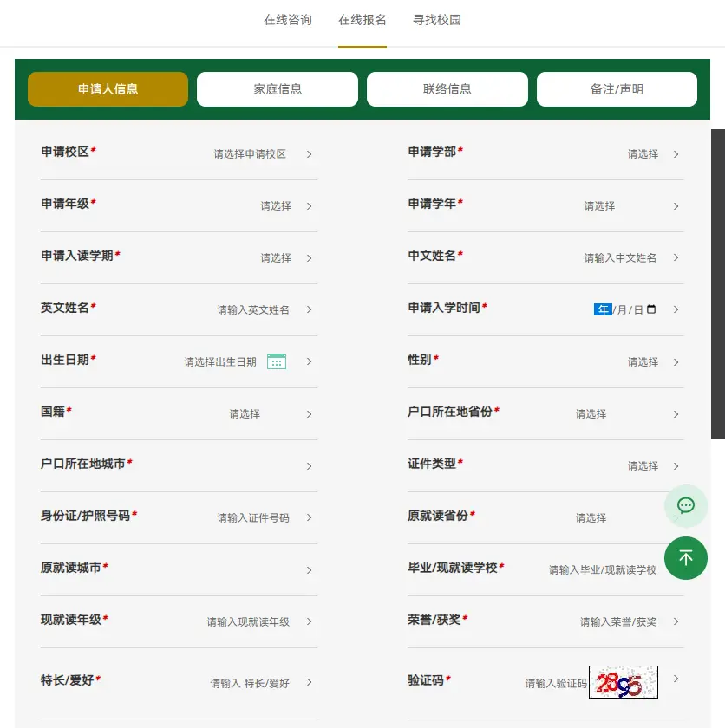
Task: Click the page vertical scrollbar
Action: coord(718,283)
